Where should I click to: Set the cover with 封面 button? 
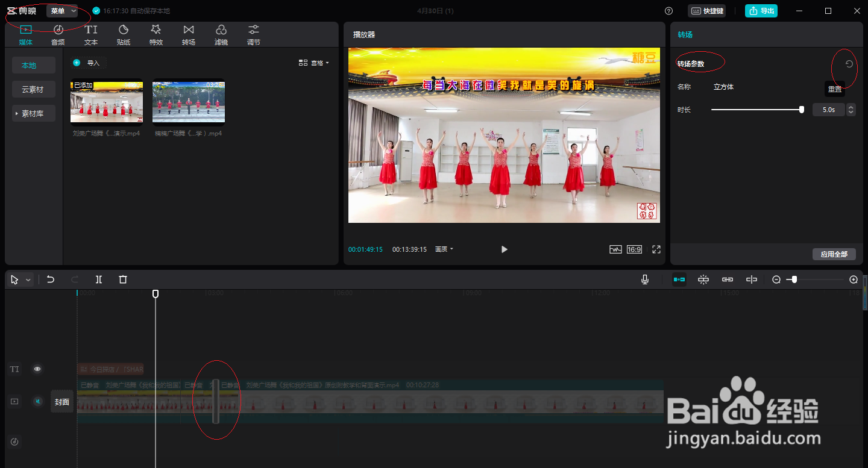(x=62, y=402)
